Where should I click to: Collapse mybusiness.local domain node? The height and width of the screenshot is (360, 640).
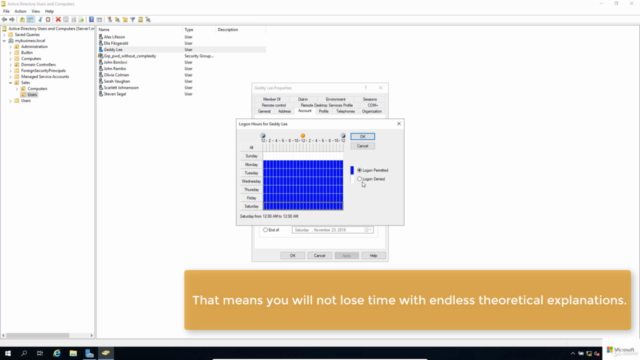click(x=4, y=41)
